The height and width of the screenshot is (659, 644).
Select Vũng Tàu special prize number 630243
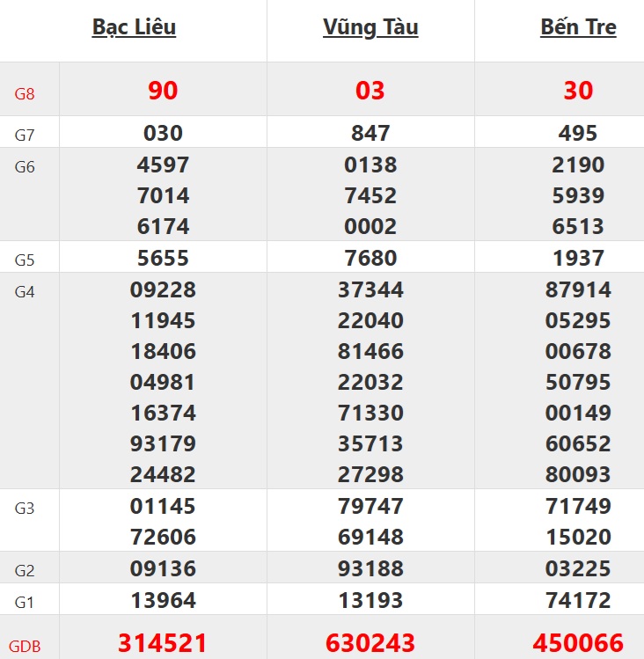(x=370, y=643)
